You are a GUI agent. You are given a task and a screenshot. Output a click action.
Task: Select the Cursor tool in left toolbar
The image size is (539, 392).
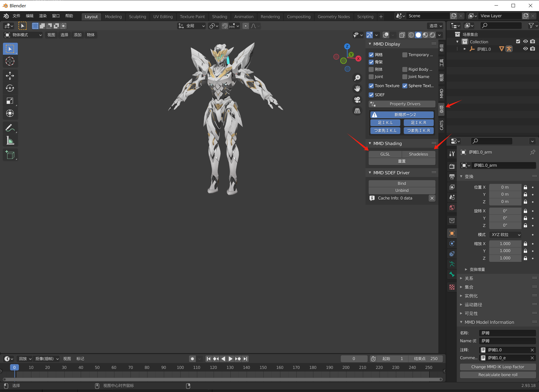(10, 61)
